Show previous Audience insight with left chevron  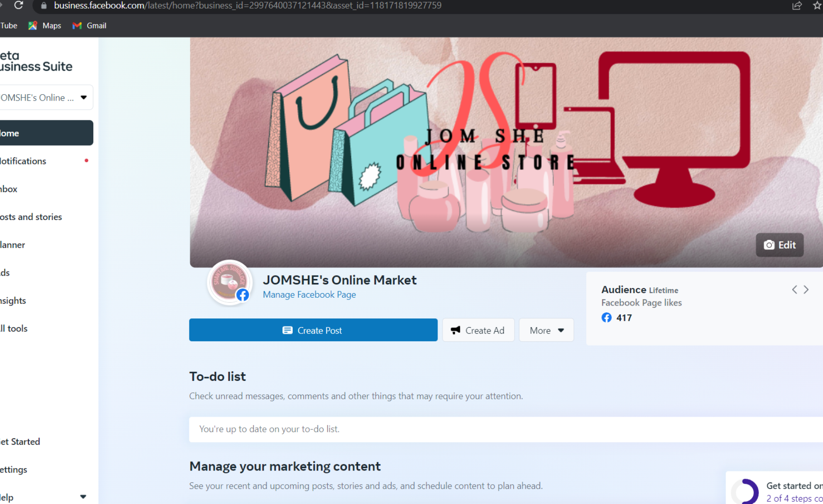(x=794, y=289)
